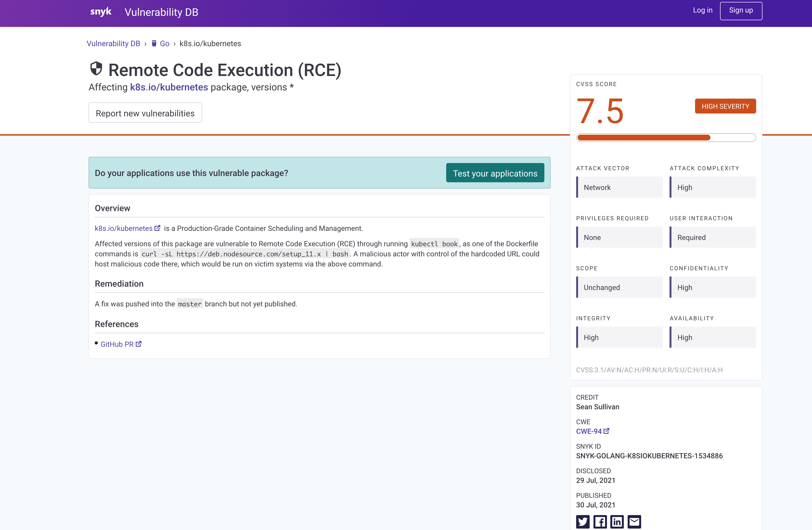
Task: Click Remote Code Execution (RCE) title
Action: click(225, 70)
